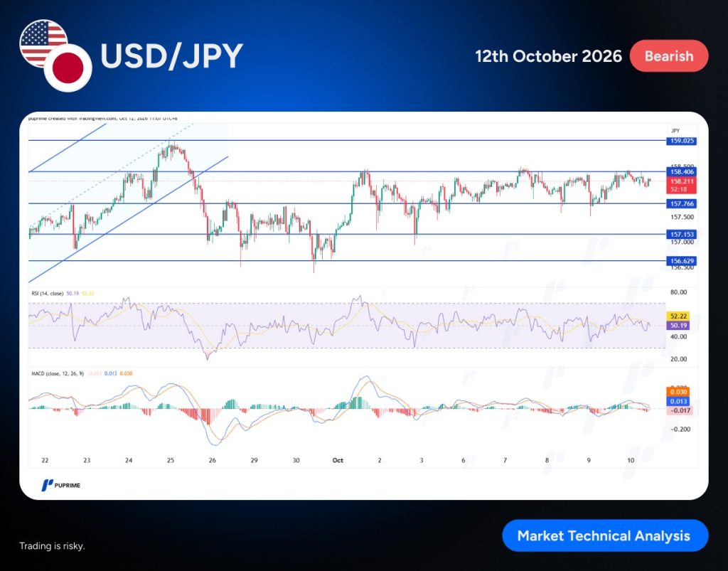This screenshot has width=728, height=571.
Task: Click the United States flag icon
Action: (43, 43)
